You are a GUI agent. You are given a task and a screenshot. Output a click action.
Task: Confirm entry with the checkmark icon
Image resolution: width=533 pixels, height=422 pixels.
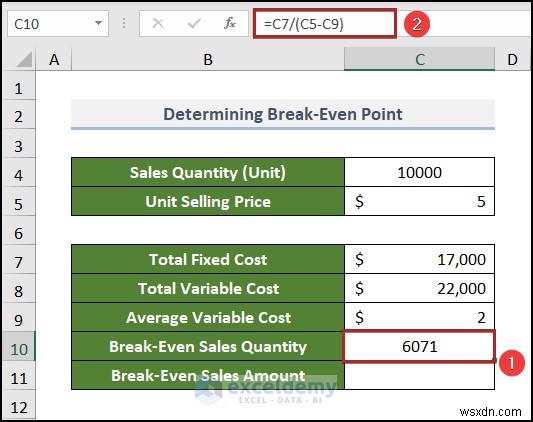pos(194,23)
